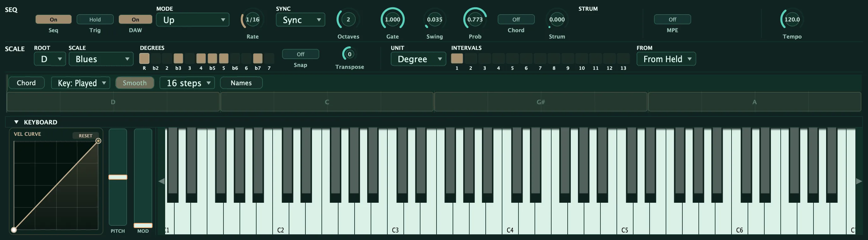The width and height of the screenshot is (868, 240).
Task: Disable the b7 scale degree box
Action: click(x=258, y=58)
